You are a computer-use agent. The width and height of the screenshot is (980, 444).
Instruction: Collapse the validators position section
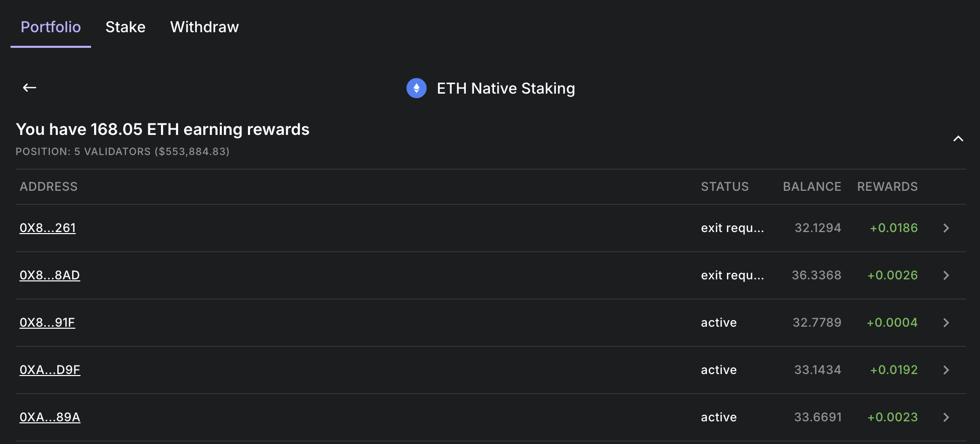(x=958, y=138)
